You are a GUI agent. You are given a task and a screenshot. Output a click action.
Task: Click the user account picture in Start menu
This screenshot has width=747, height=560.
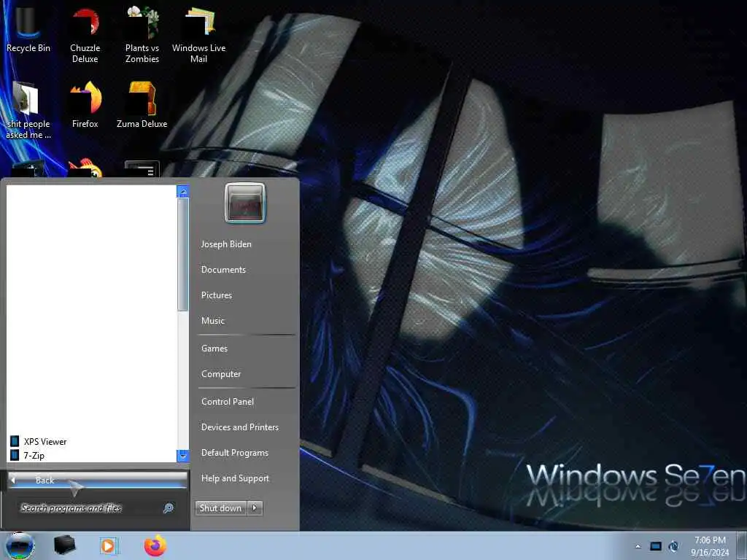pos(245,203)
